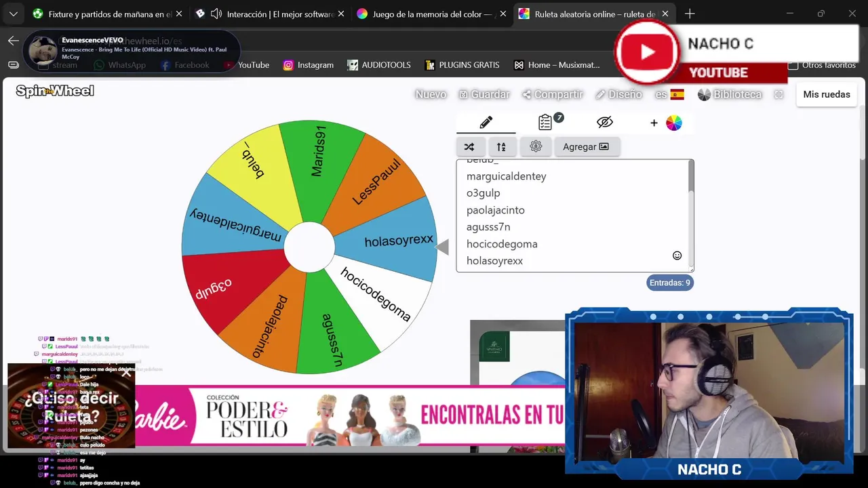Open the pencil edit entries tab
The width and height of the screenshot is (868, 488).
[486, 123]
